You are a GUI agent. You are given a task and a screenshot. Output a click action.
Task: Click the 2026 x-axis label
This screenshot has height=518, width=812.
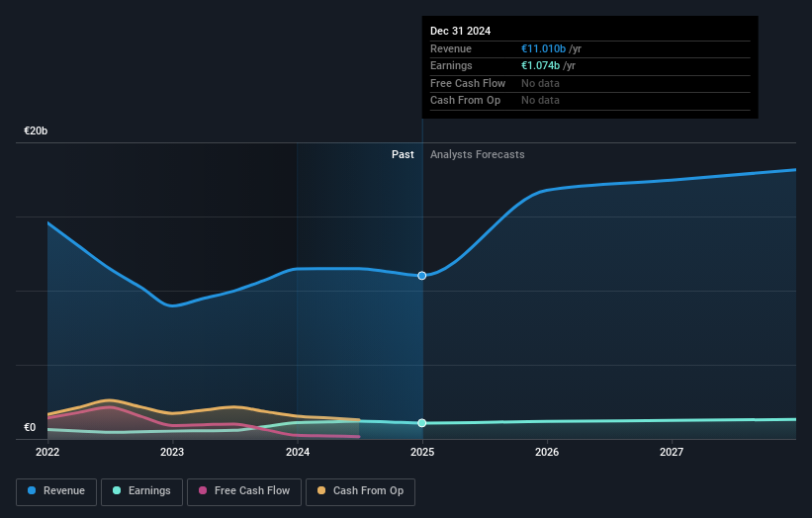click(547, 453)
